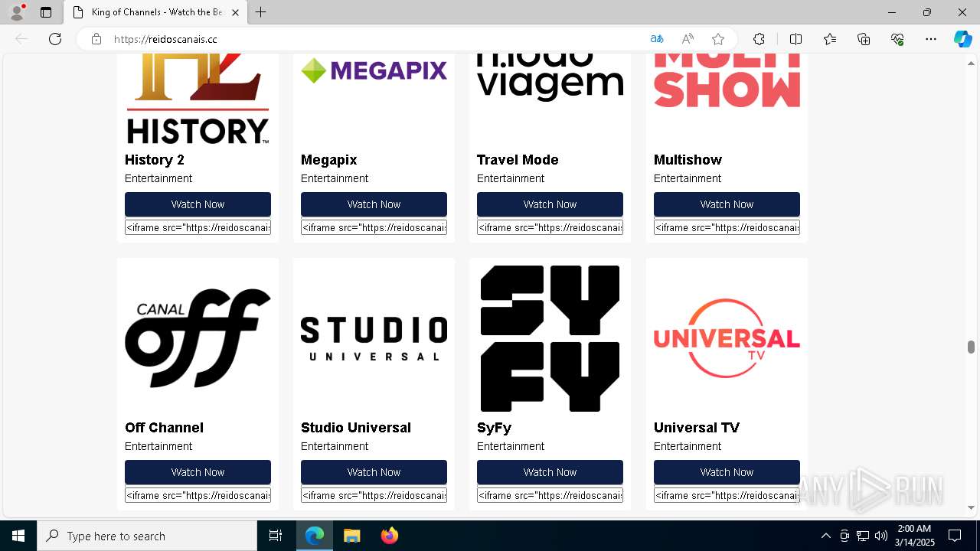The width and height of the screenshot is (980, 551).
Task: Open the browser profile icon
Action: tap(17, 12)
